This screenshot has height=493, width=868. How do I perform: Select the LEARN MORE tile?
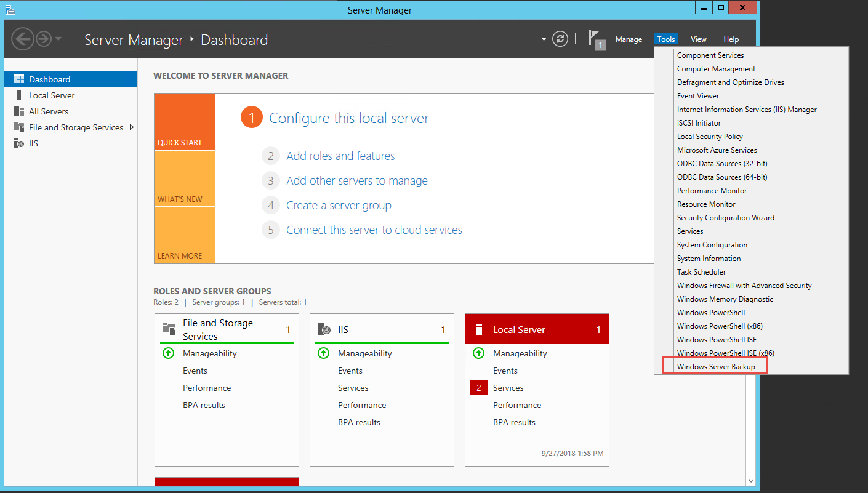[185, 235]
